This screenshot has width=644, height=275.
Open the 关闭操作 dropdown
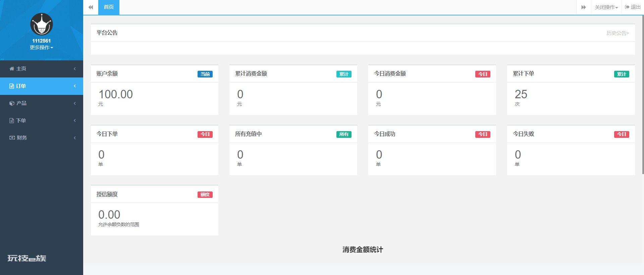[x=606, y=7]
